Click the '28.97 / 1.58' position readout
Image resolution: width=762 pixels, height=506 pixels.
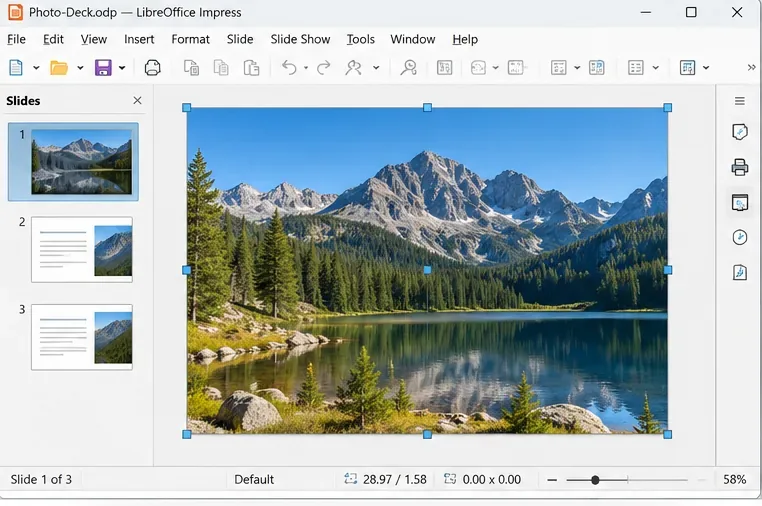click(395, 480)
